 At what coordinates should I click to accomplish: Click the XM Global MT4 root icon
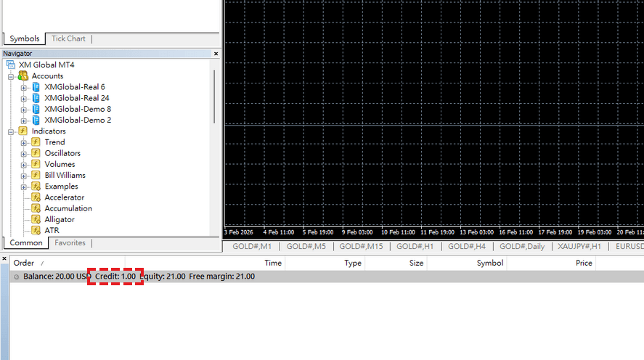coord(11,65)
